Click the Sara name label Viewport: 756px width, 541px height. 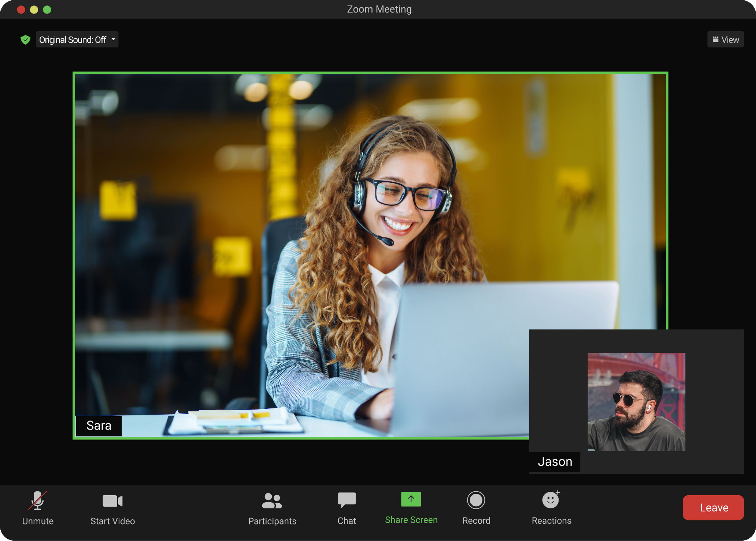(99, 426)
